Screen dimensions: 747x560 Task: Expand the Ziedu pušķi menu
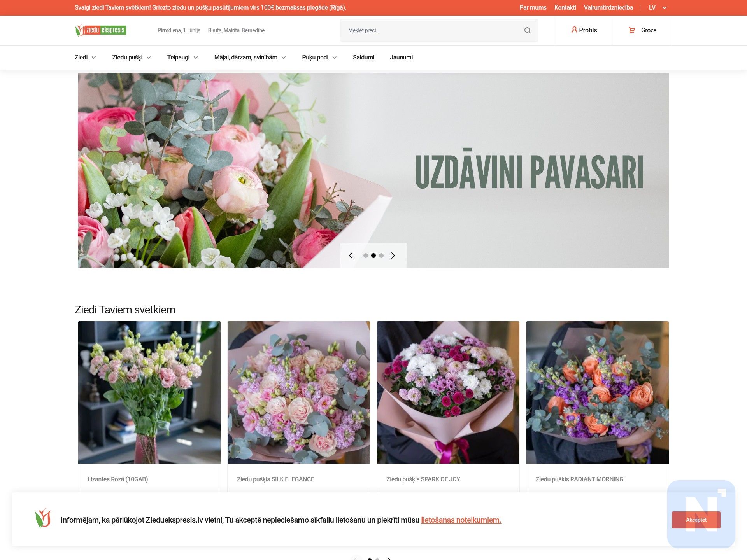132,57
